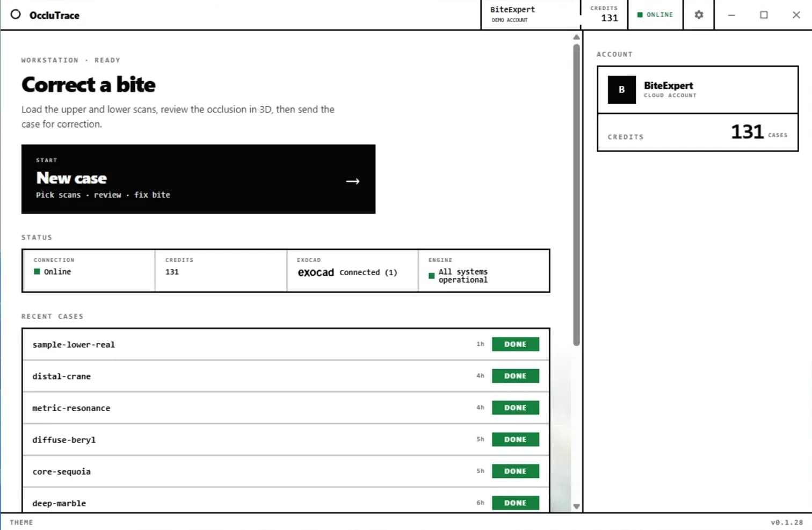Viewport: 812px width, 530px height.
Task: Open THEME option in footer
Action: (x=21, y=522)
